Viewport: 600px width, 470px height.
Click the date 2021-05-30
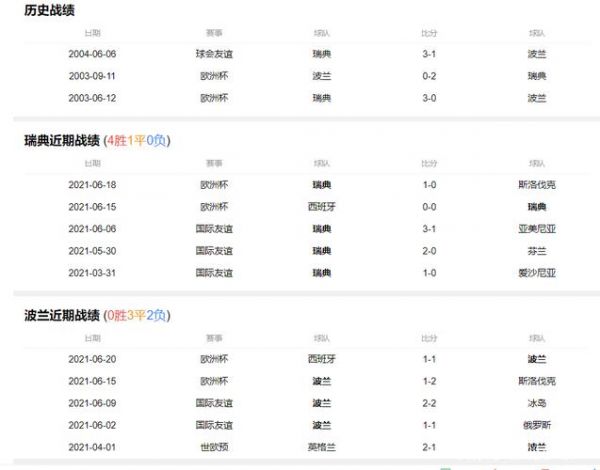(x=92, y=251)
